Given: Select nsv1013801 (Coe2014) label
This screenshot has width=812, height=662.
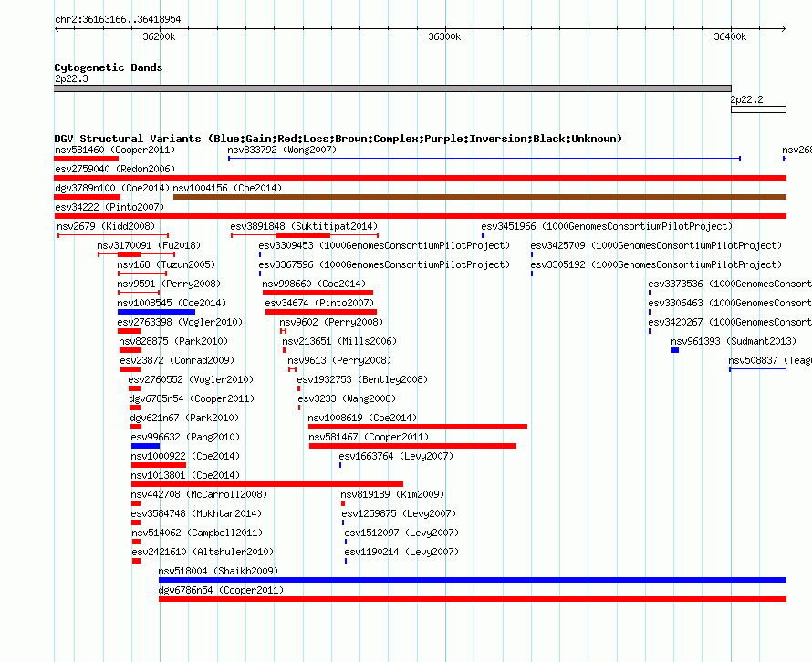Looking at the screenshot, I should tap(185, 476).
